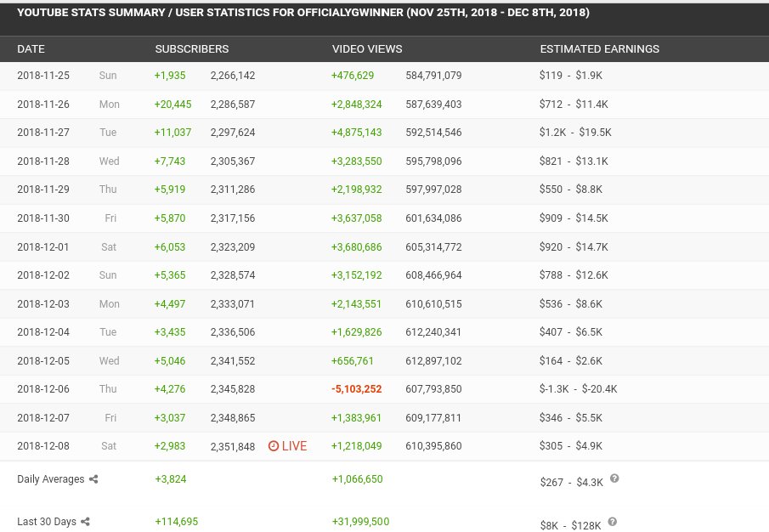
Task: Select the VIDEO VIEWS column header
Action: coord(367,49)
